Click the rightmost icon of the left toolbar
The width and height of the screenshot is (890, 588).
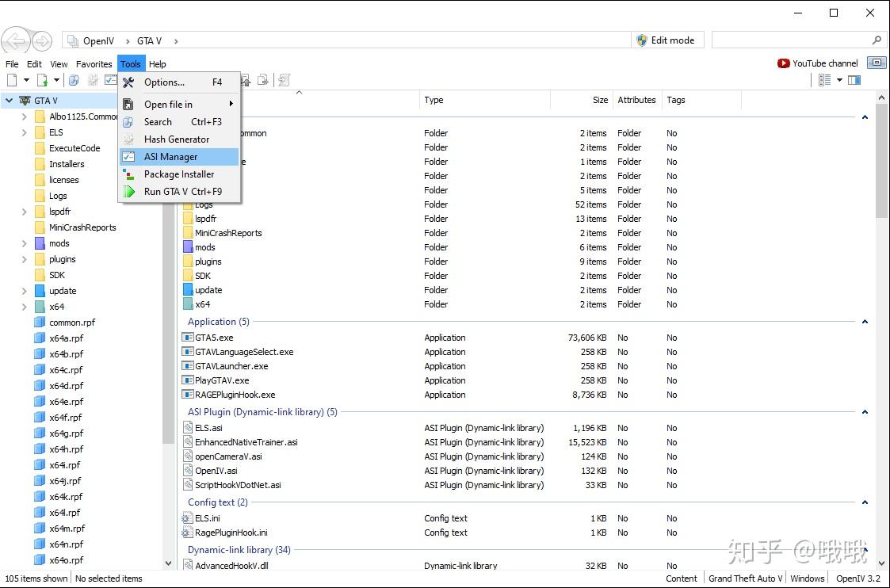(285, 81)
